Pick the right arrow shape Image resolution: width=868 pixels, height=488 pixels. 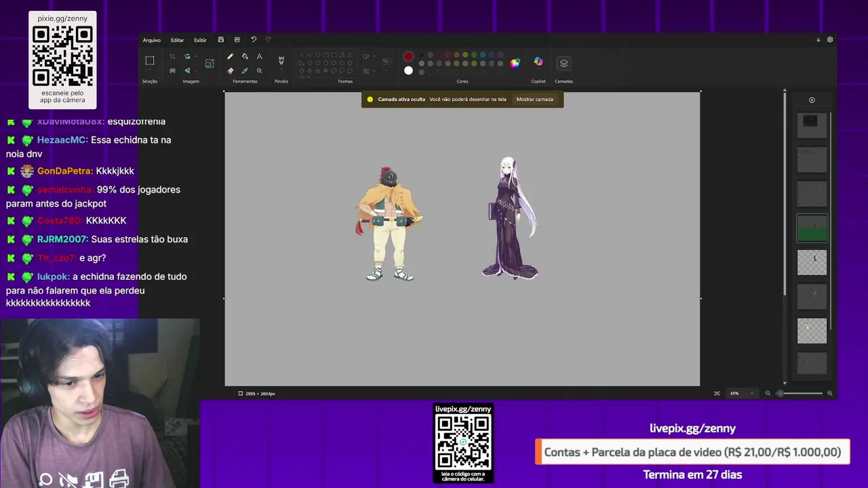pyautogui.click(x=334, y=62)
